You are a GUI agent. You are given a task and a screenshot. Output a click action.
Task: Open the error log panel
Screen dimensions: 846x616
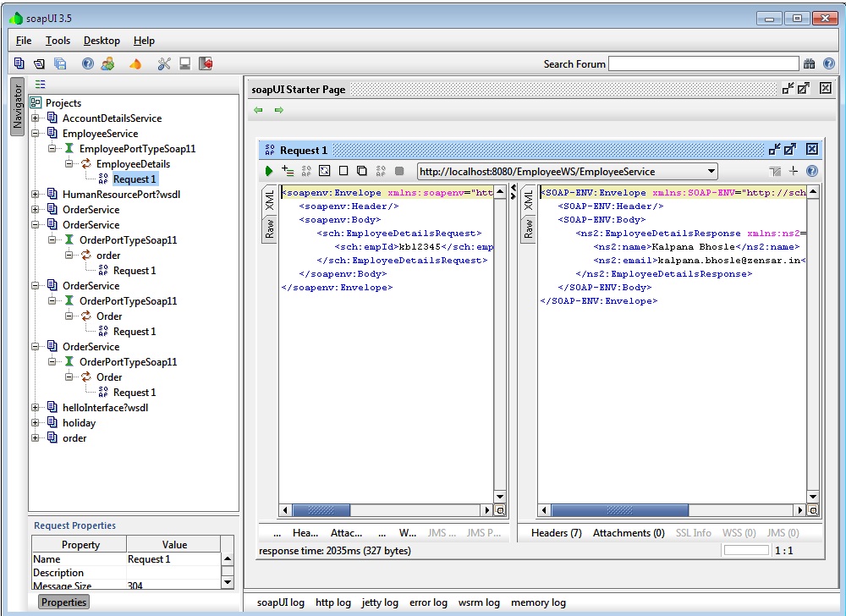pos(428,602)
